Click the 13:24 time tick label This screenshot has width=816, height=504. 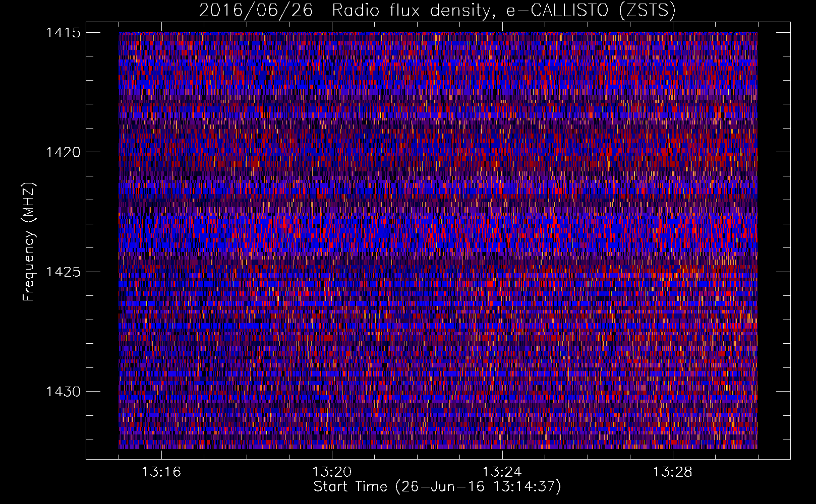(502, 472)
